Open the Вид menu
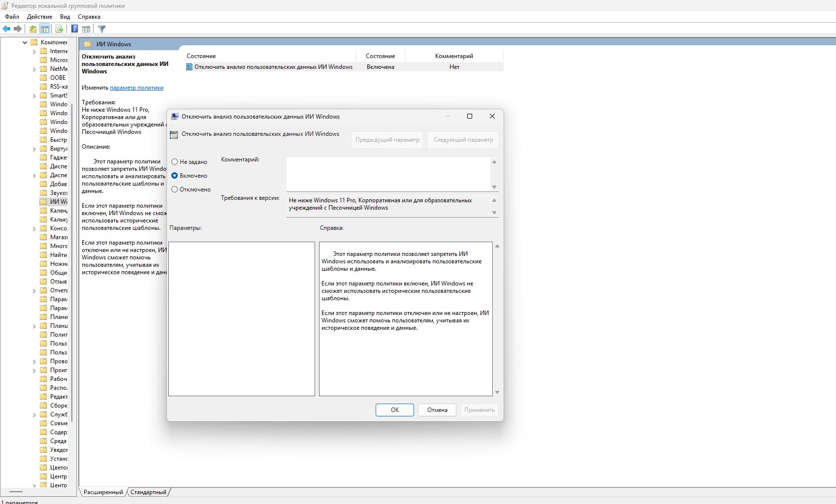The width and height of the screenshot is (836, 504). tap(65, 17)
